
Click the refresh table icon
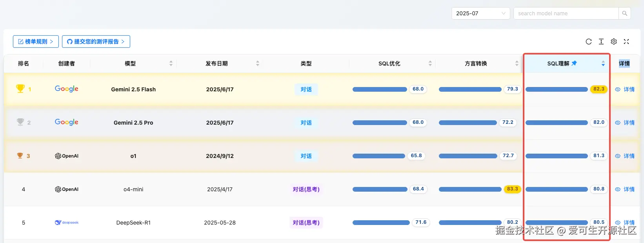pyautogui.click(x=589, y=42)
